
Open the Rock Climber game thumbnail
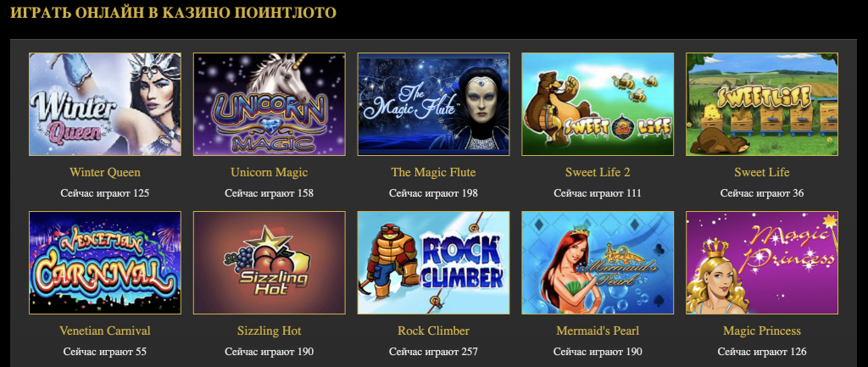(433, 263)
